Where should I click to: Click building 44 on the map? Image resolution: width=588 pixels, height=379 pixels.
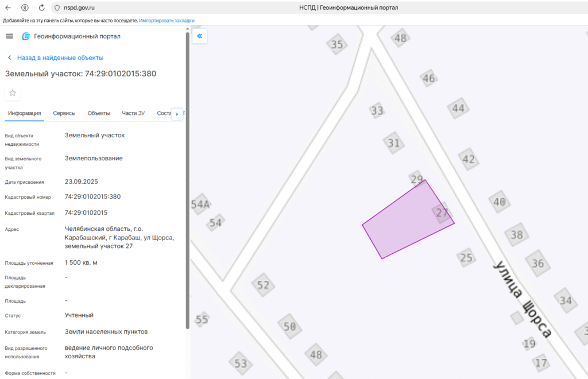tap(458, 109)
